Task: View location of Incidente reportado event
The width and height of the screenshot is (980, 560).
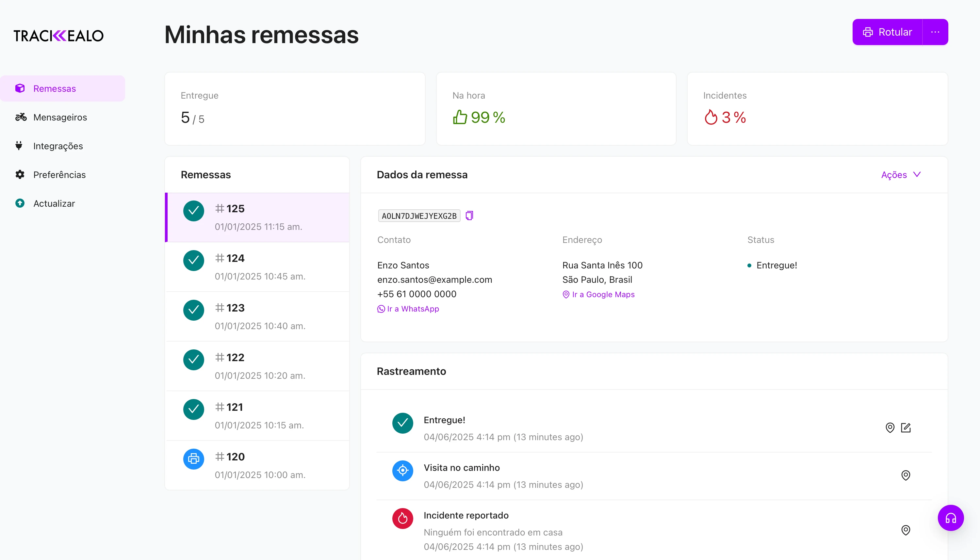Action: click(906, 530)
